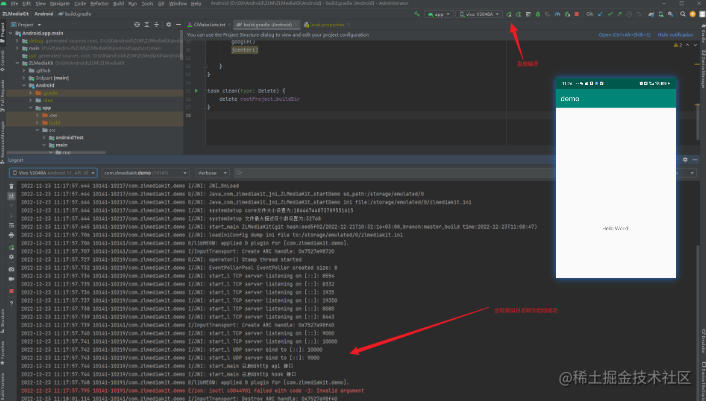Open the Build menu
Image resolution: width=706 pixels, height=401 pixels.
pos(118,3)
